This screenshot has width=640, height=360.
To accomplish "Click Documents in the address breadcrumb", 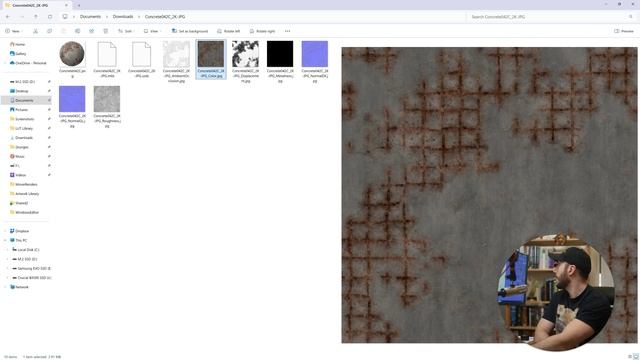I will click(90, 17).
